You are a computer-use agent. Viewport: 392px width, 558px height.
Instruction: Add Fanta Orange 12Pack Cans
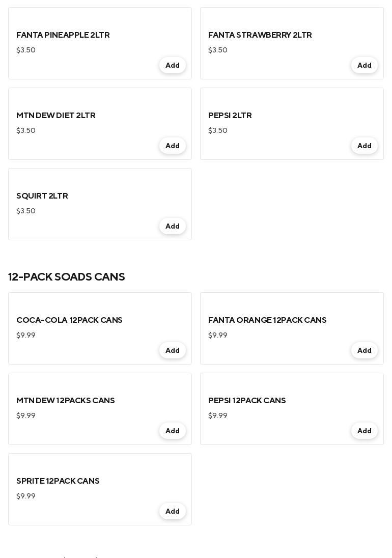[364, 350]
